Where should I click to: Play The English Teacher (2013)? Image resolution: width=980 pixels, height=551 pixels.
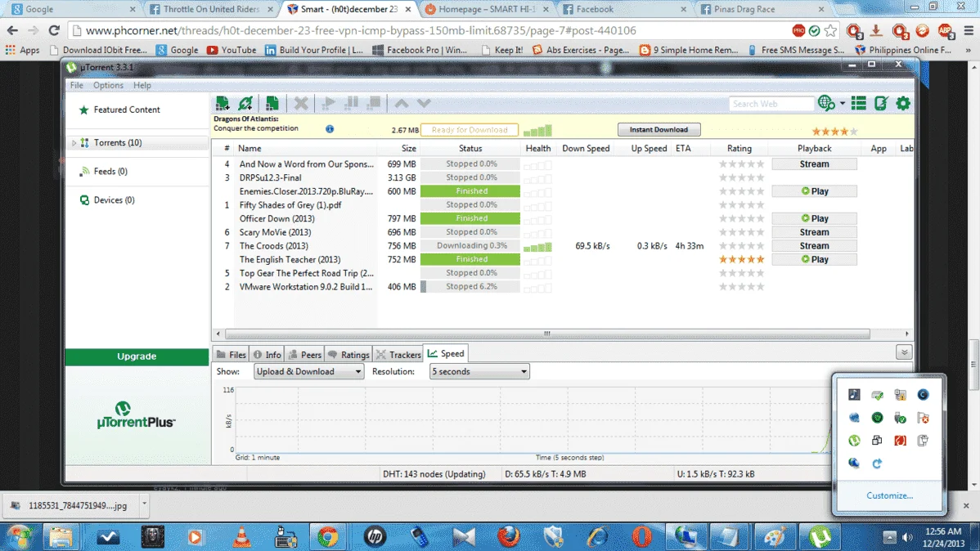pos(814,259)
